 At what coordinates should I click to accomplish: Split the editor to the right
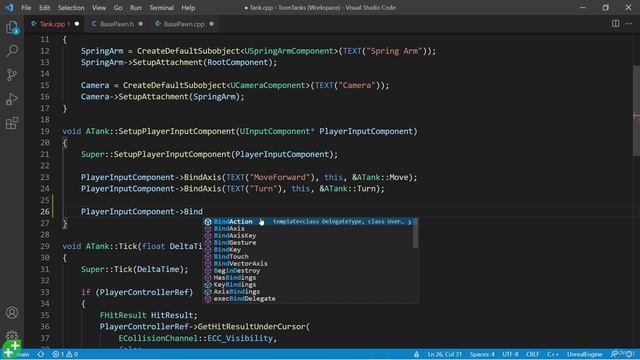(616, 24)
